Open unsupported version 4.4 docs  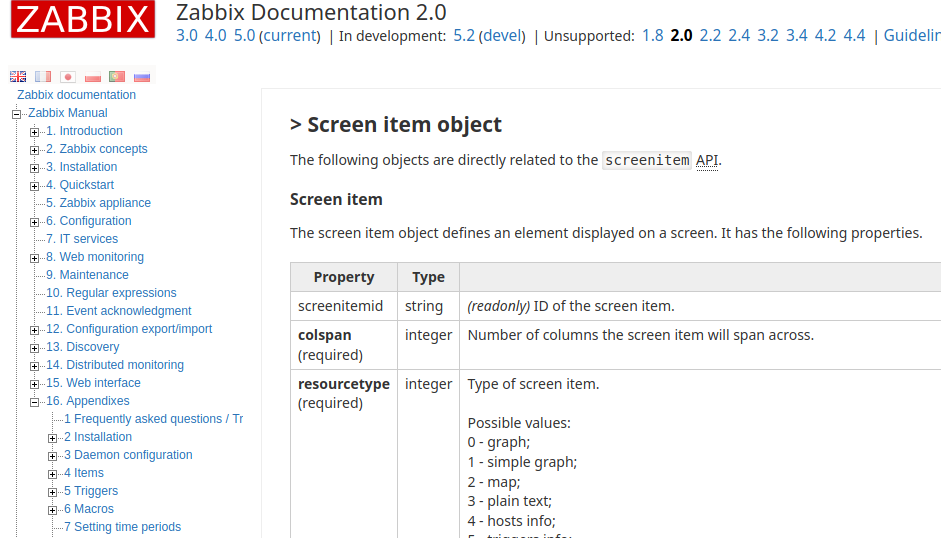click(x=854, y=35)
